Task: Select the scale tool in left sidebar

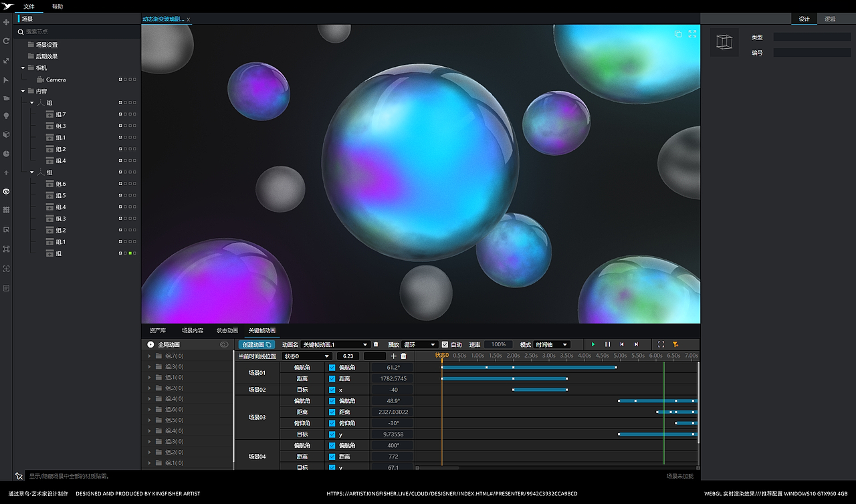Action: pos(7,61)
